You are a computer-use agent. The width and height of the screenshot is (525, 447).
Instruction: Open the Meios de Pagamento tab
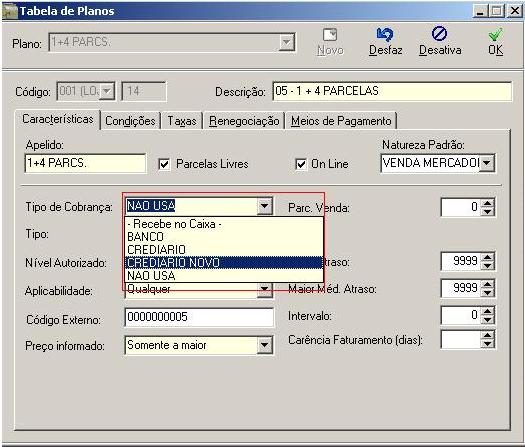click(x=341, y=121)
